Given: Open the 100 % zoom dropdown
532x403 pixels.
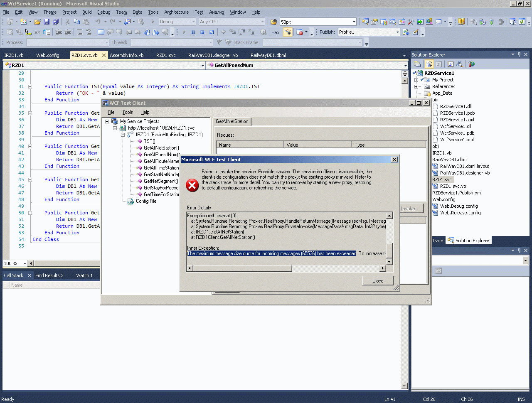Looking at the screenshot, I should (x=25, y=263).
